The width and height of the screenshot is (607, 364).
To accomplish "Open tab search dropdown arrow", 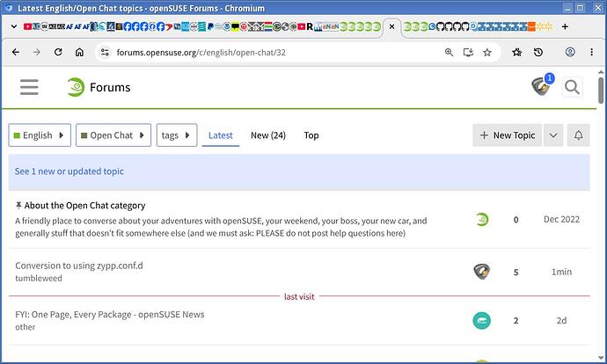I will click(14, 26).
